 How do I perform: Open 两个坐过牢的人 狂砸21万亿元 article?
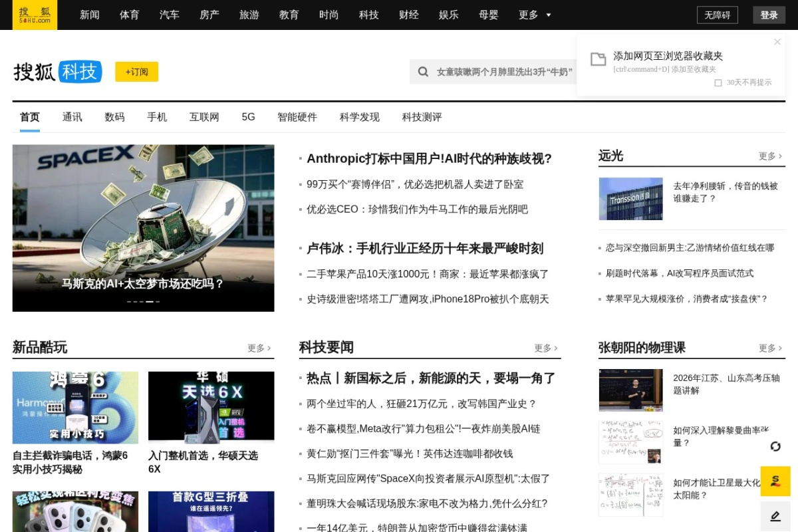pos(422,404)
